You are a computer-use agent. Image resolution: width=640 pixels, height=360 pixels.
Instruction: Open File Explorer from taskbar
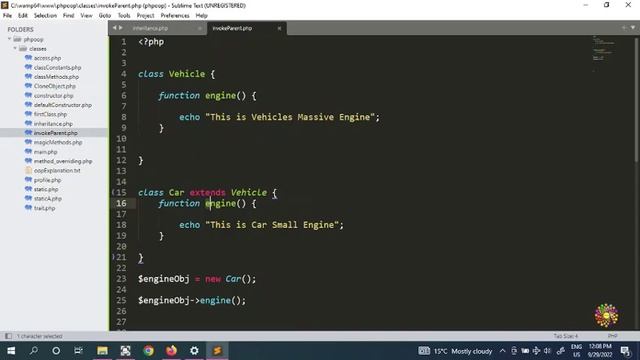102,351
